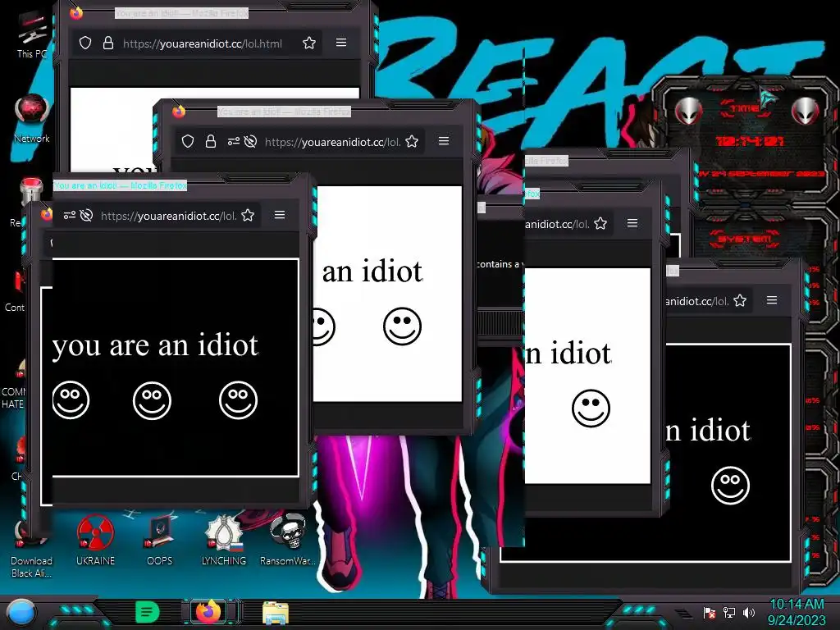Image resolution: width=840 pixels, height=630 pixels.
Task: Click URL bar of front black-page Firefox window
Action: 168,216
